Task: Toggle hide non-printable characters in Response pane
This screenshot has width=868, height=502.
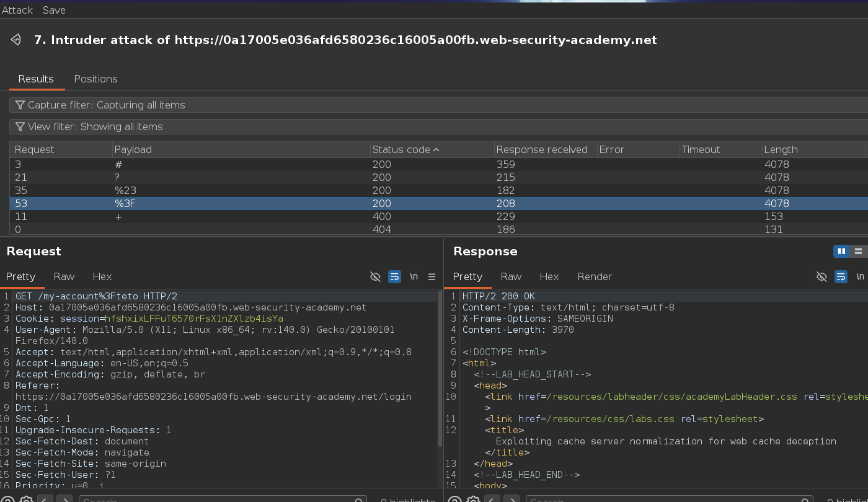Action: click(821, 276)
